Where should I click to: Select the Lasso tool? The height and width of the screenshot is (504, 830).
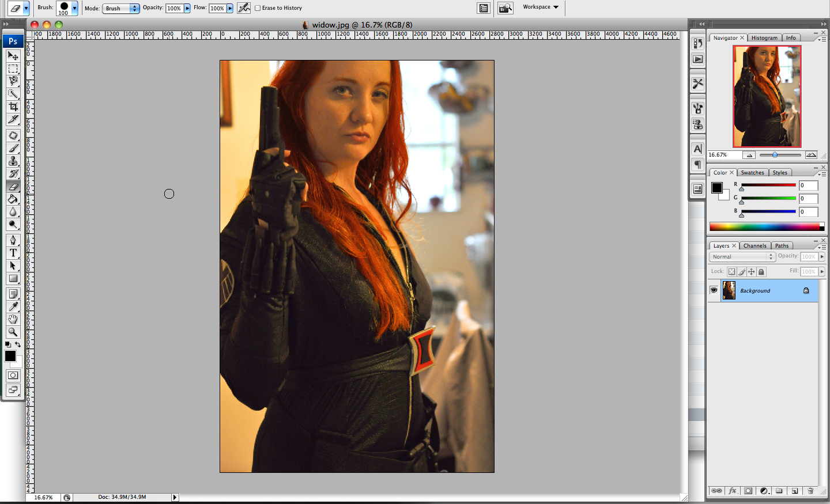[x=13, y=81]
